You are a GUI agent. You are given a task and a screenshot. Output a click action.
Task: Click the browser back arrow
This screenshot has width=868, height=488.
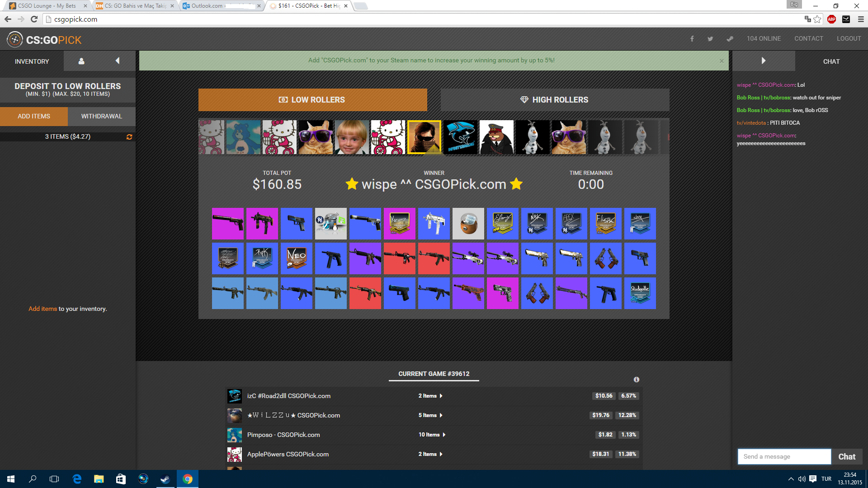[x=8, y=19]
